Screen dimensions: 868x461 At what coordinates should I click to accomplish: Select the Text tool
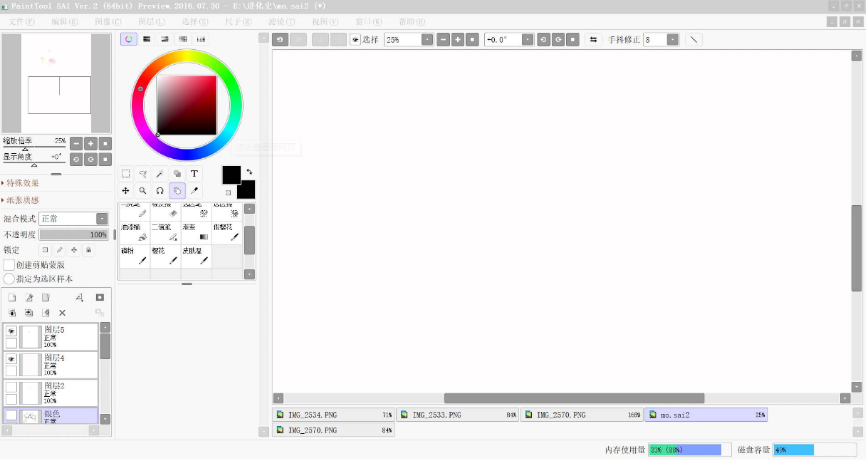pos(194,174)
